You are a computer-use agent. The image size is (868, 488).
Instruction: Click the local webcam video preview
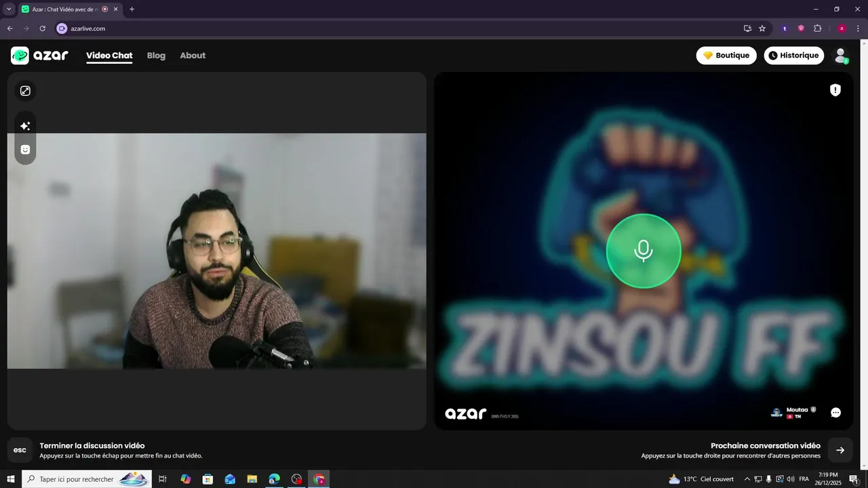216,251
